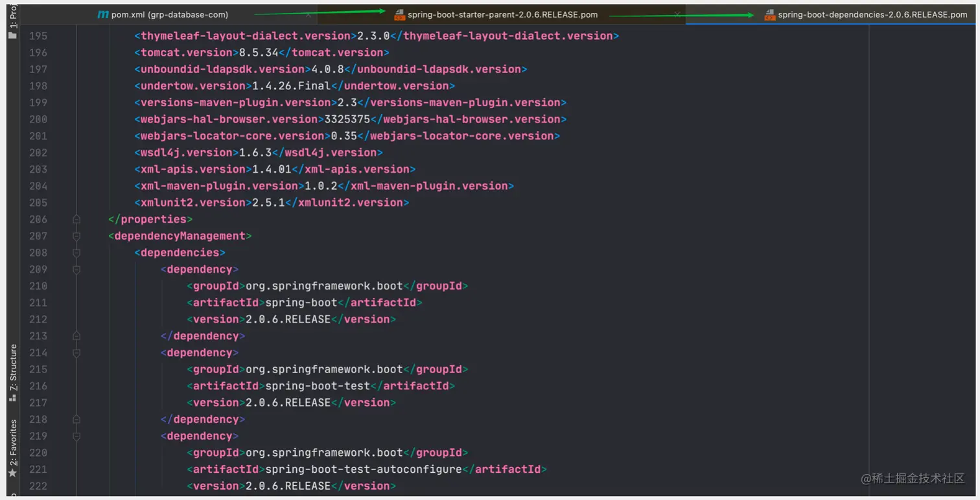Open the Structure tool window
980x500 pixels.
[x=13, y=372]
